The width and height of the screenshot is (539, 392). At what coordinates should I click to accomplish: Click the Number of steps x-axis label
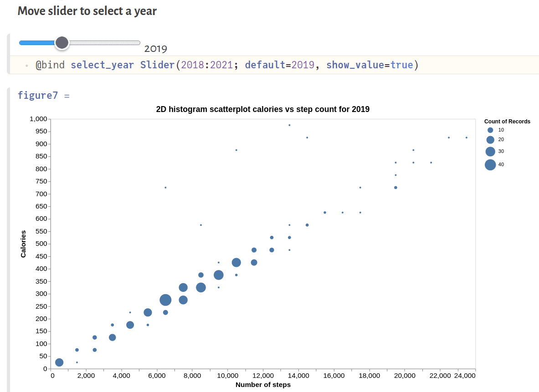pyautogui.click(x=263, y=385)
